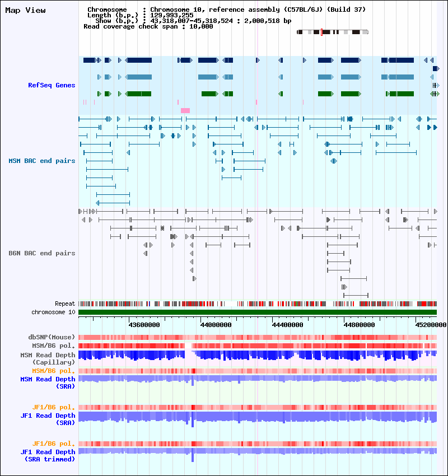Viewport: 448px width, 476px height.
Task: Click the deep dip in JF1 Read Depth (SRA trimmed)
Action: [x=193, y=455]
